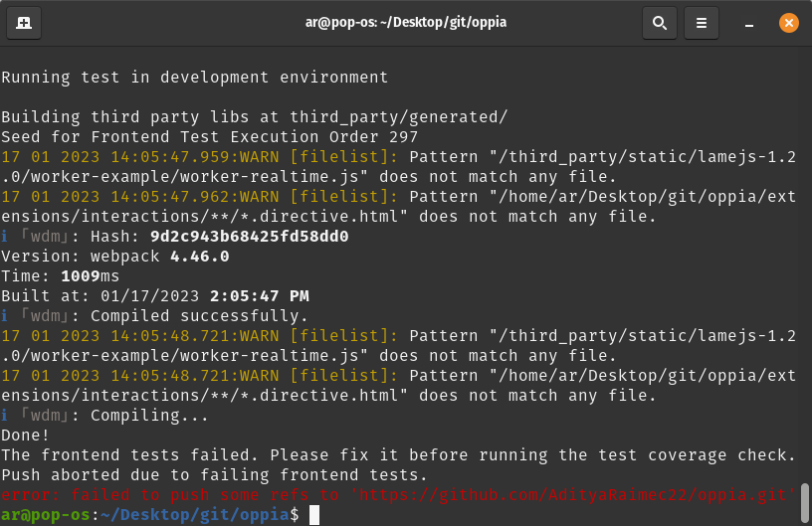Viewport: 812px width, 526px height.
Task: Open the terminal search tool
Action: 659,23
